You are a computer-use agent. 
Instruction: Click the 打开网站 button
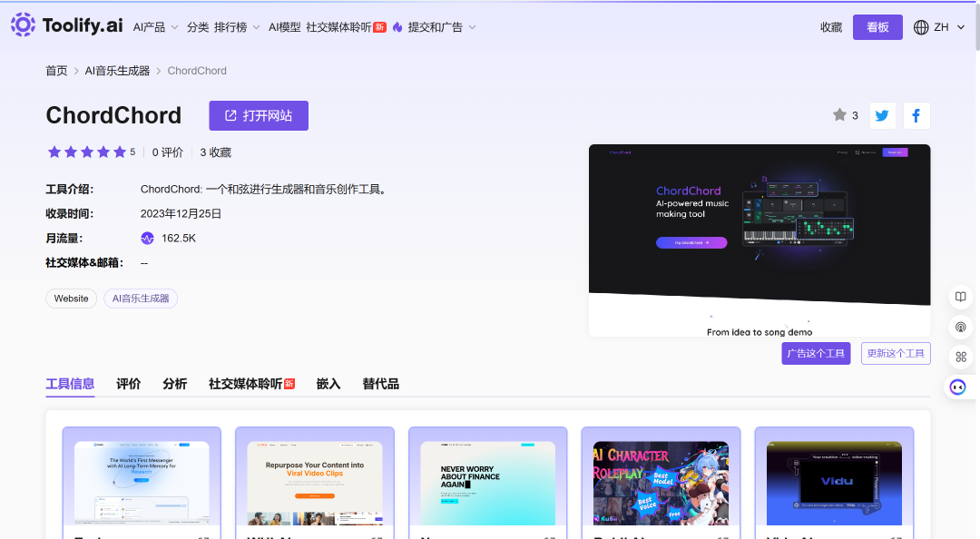coord(259,115)
